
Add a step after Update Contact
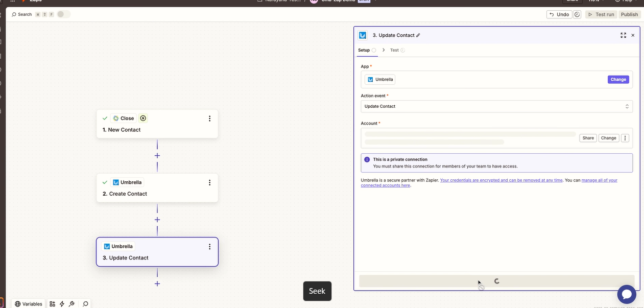(157, 283)
